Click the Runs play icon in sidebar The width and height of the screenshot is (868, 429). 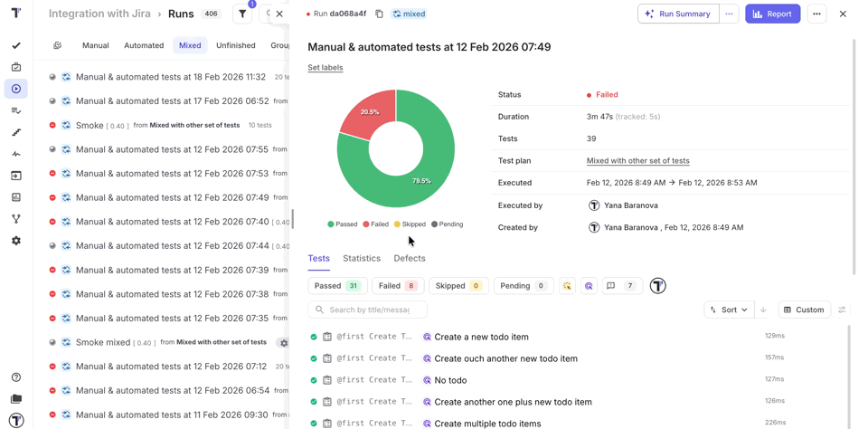click(x=16, y=89)
